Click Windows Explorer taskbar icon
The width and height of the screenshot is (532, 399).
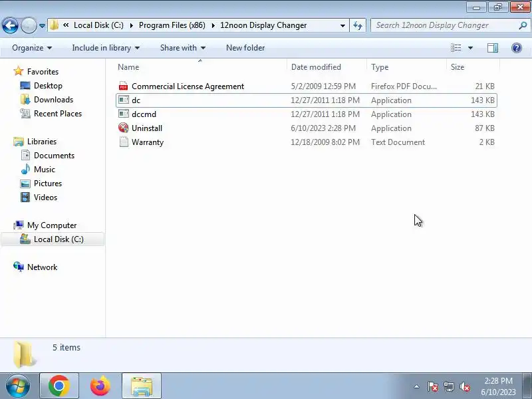tap(142, 386)
